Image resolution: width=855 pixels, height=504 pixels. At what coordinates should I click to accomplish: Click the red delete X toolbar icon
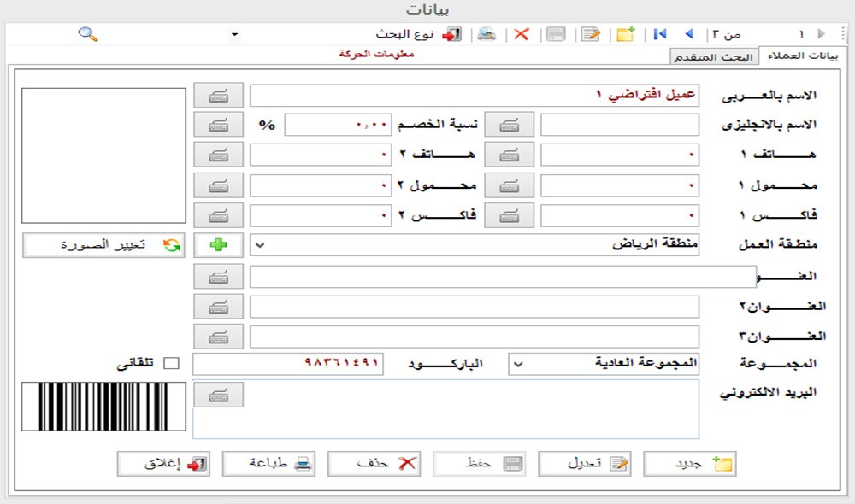coord(521,34)
